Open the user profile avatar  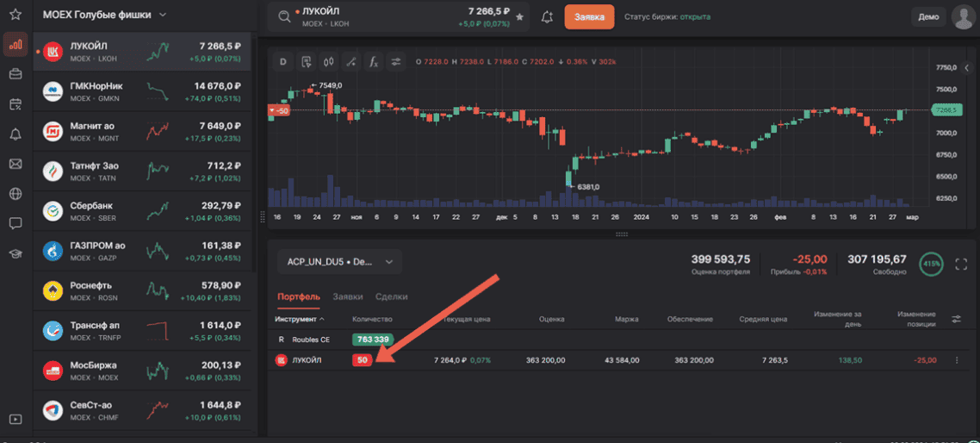[963, 17]
